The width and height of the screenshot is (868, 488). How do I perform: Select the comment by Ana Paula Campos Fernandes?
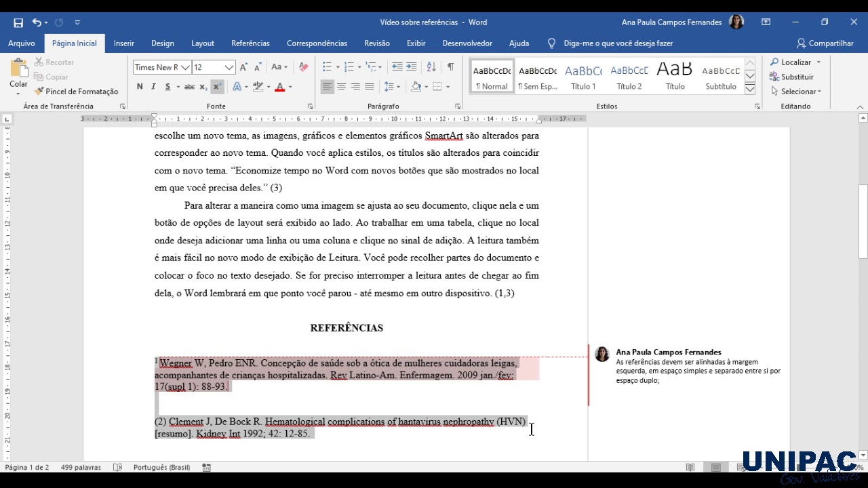(690, 367)
